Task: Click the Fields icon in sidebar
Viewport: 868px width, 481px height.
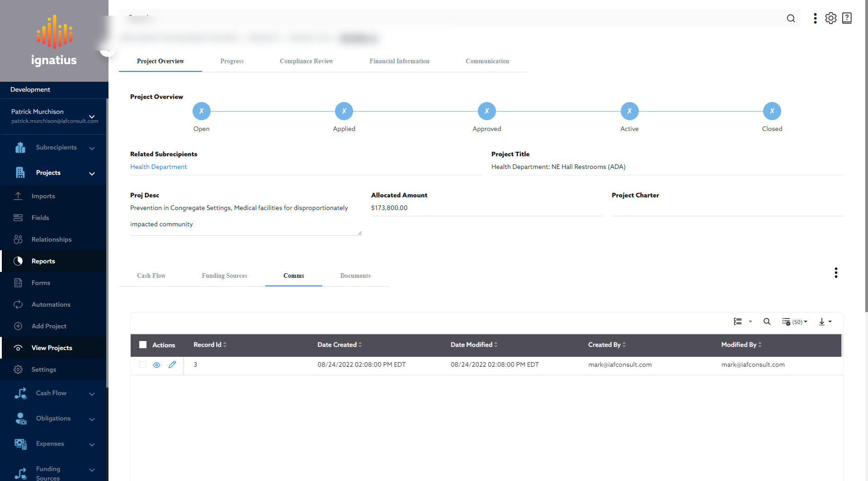Action: [18, 218]
